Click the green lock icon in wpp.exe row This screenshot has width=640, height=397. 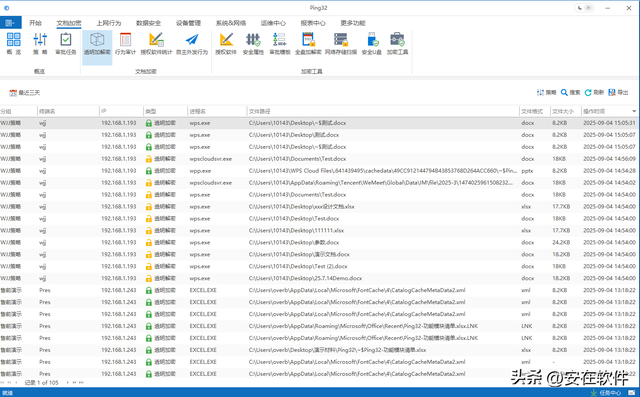pyautogui.click(x=149, y=171)
